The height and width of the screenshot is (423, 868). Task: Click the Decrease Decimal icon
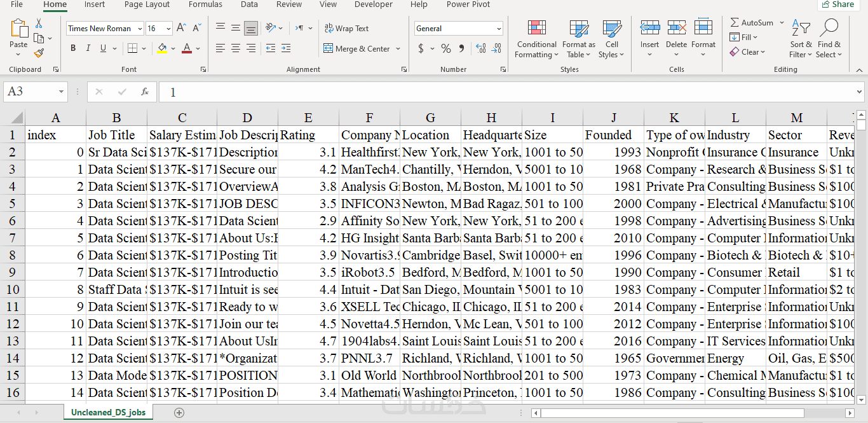pyautogui.click(x=496, y=48)
